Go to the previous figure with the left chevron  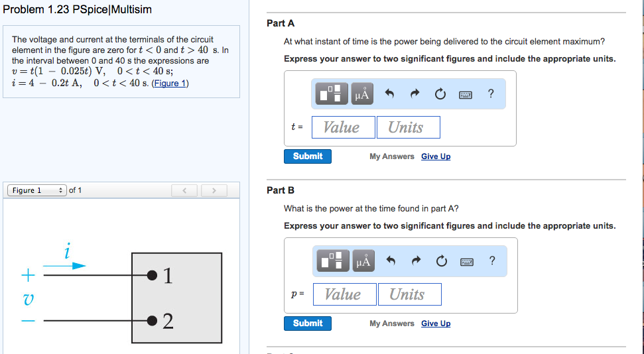click(185, 191)
